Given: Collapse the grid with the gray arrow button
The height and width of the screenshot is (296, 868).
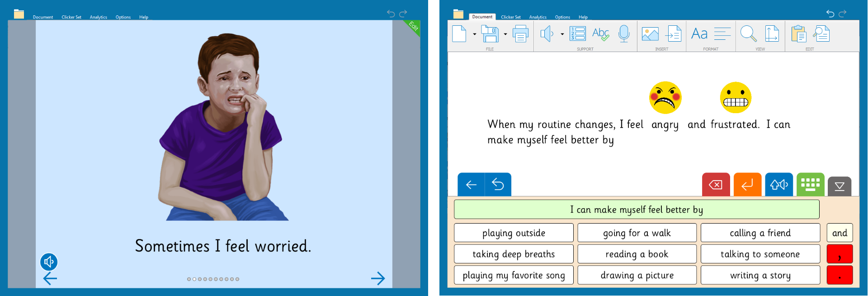Looking at the screenshot, I should click(x=839, y=186).
